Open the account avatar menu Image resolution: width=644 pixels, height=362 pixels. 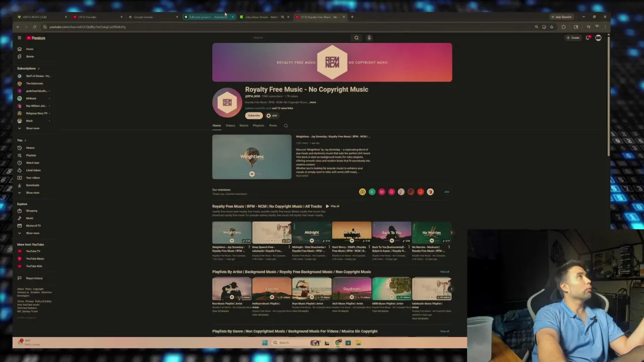coord(598,38)
